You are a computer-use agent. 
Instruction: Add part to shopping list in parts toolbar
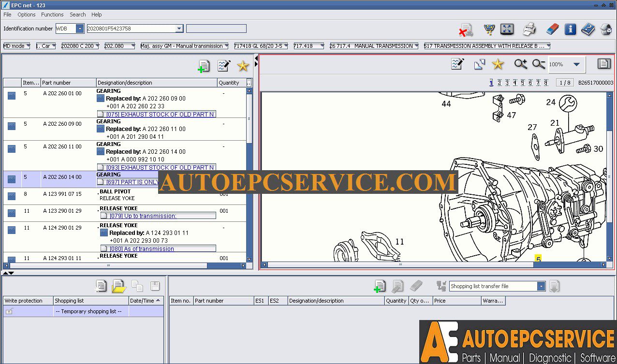point(204,66)
